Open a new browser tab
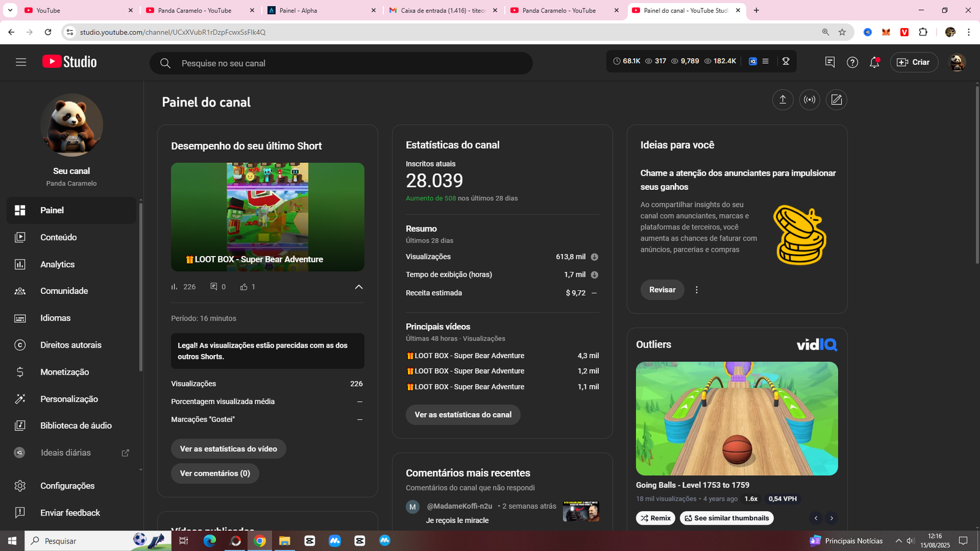 point(756,10)
